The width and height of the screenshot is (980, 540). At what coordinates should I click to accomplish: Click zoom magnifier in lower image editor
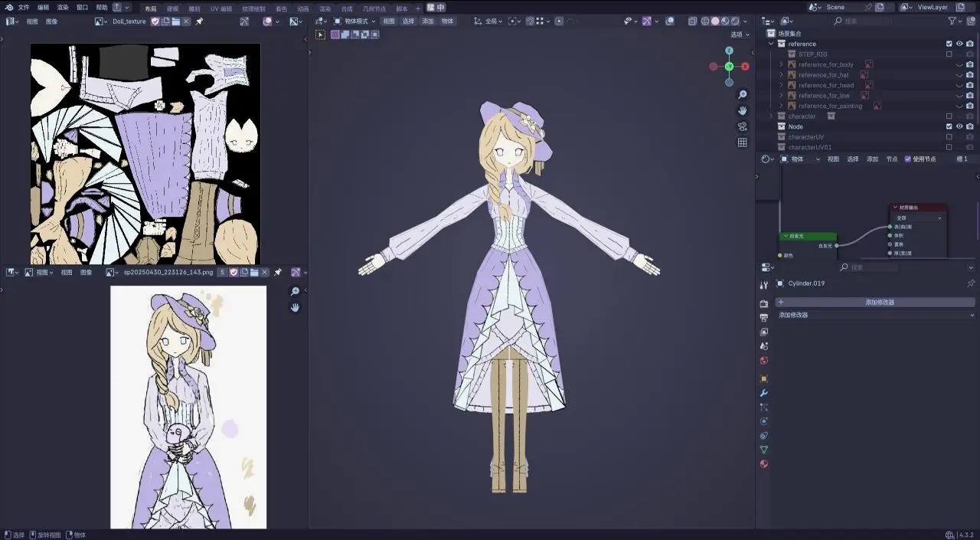[295, 292]
